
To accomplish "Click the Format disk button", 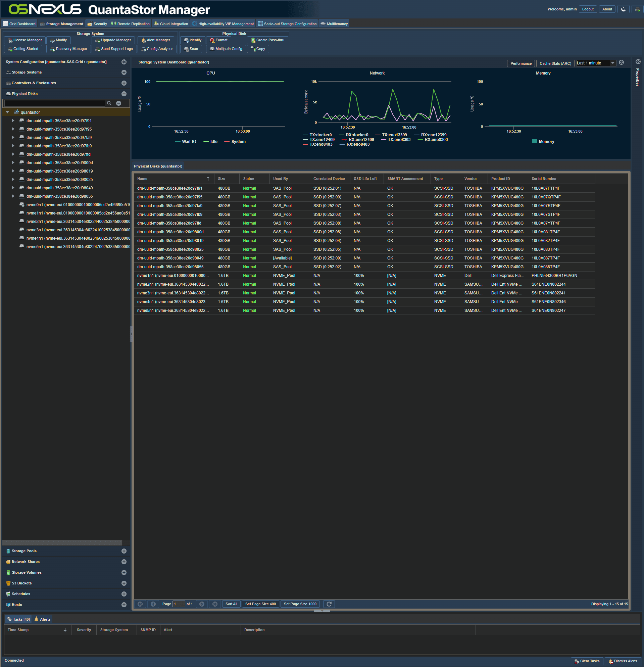I will (218, 40).
